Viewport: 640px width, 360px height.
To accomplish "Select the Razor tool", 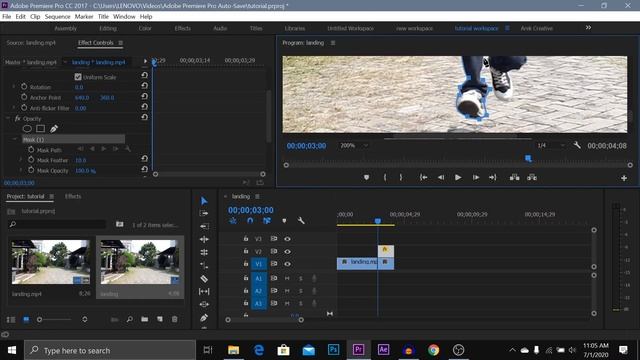I will [204, 278].
